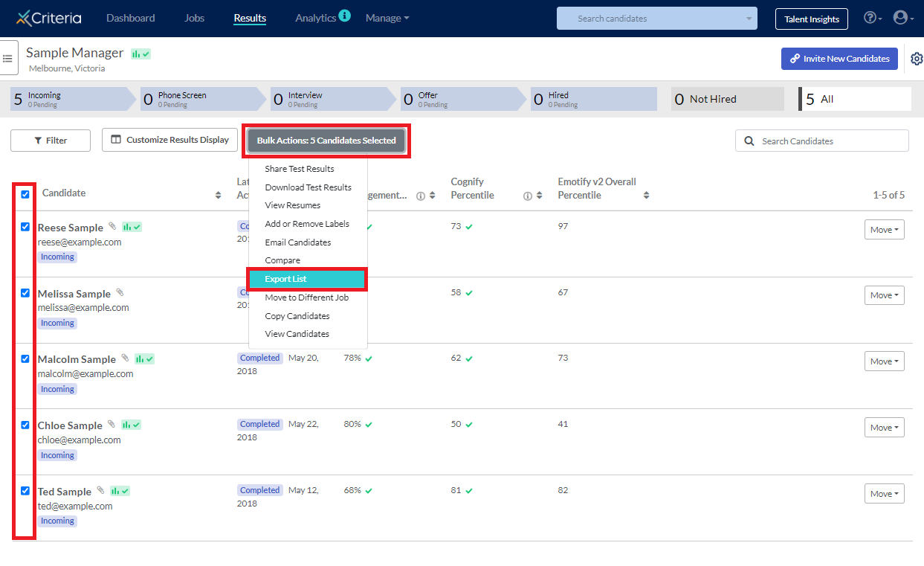Toggle the select-all candidates checkbox
Screen dimensions: 924x566
(25, 194)
